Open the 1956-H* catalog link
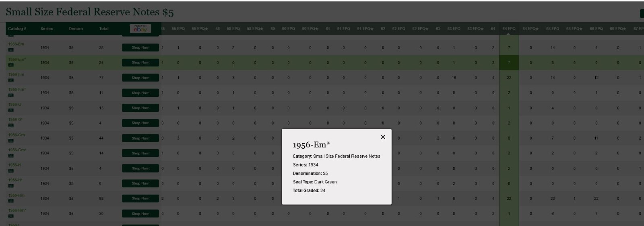 point(15,180)
